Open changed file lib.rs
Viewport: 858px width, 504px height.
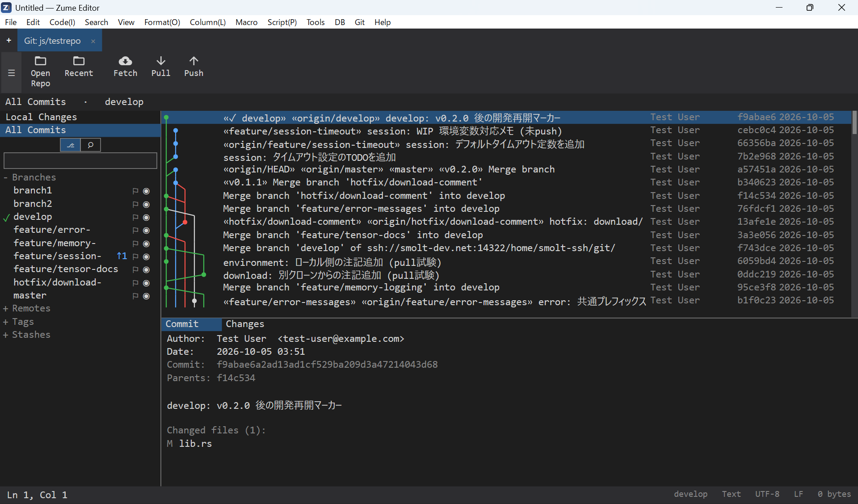tap(195, 444)
